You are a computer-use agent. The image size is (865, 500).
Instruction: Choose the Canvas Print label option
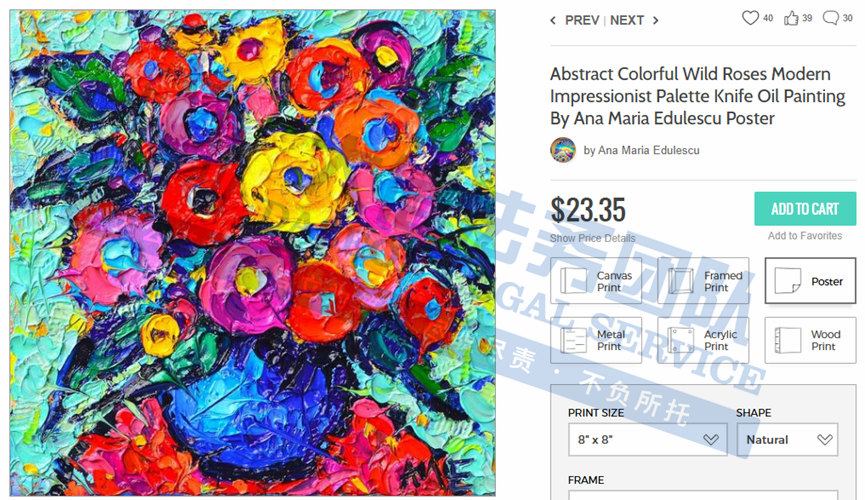(x=614, y=281)
